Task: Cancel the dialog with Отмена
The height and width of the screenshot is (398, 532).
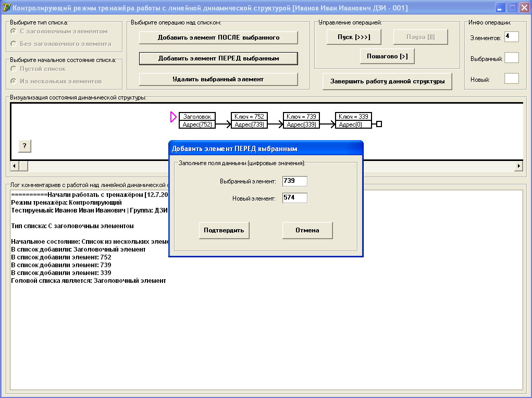Action: [307, 230]
